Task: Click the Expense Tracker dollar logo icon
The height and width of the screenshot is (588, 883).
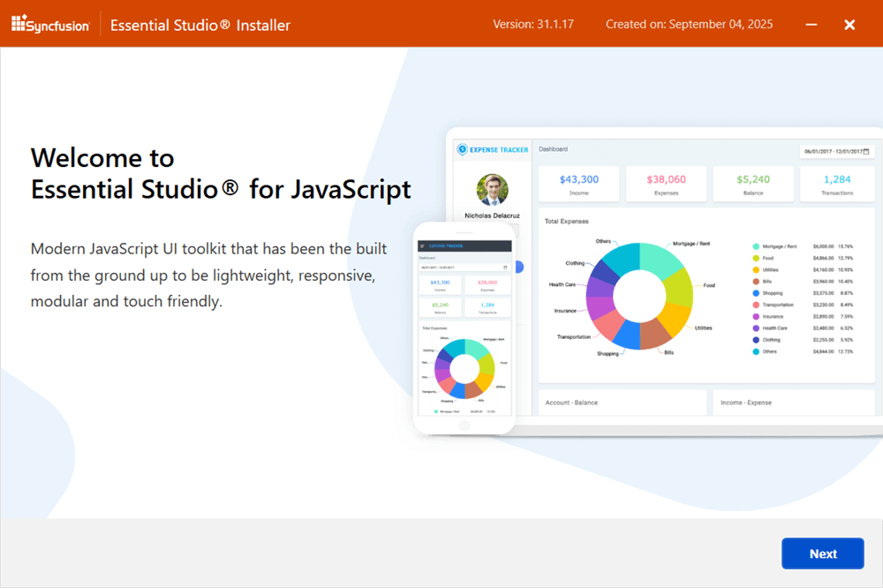Action: coord(461,150)
